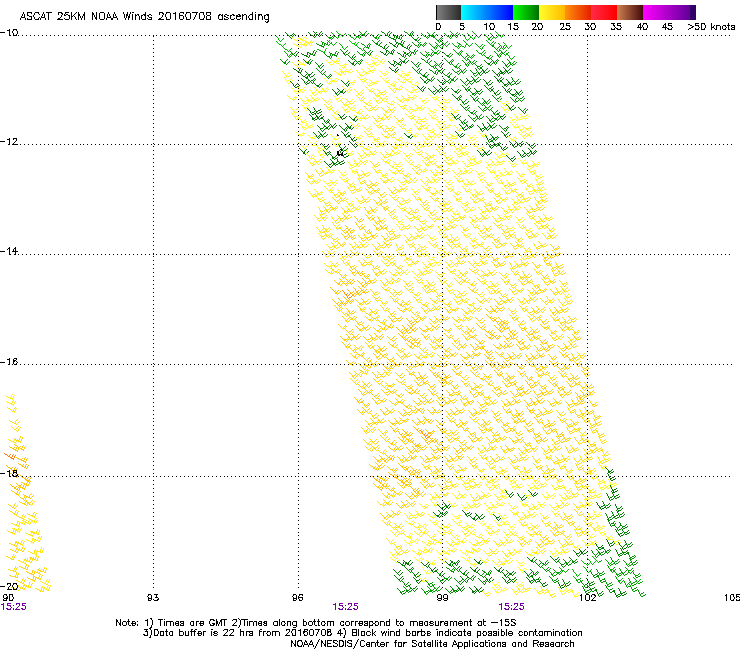
Task: Click the latitude label '-16'
Action: (x=9, y=362)
